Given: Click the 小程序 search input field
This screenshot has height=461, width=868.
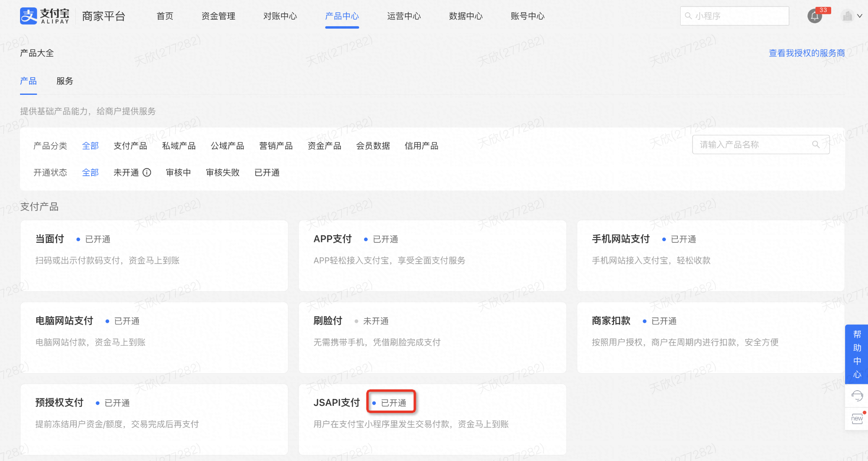Looking at the screenshot, I should (736, 16).
